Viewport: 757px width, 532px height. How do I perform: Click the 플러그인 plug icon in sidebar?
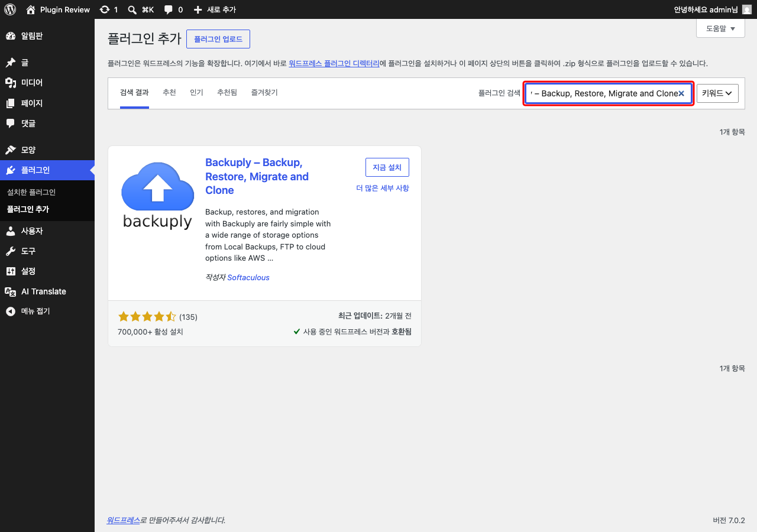tap(11, 170)
